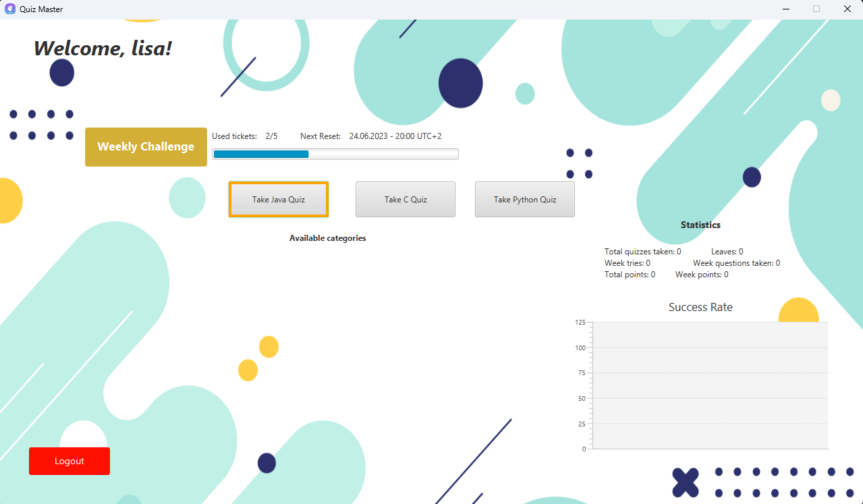The width and height of the screenshot is (863, 504).
Task: Minimize the Quiz Master window
Action: pos(786,9)
